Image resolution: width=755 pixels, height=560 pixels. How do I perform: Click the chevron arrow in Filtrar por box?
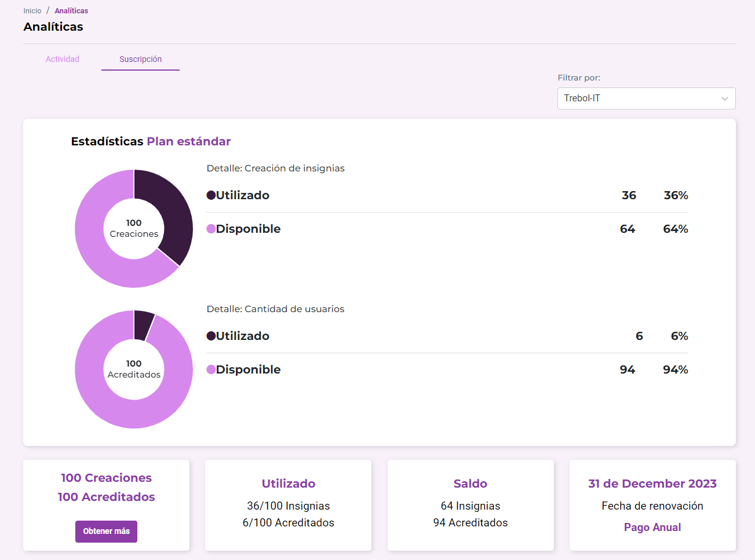pyautogui.click(x=724, y=98)
